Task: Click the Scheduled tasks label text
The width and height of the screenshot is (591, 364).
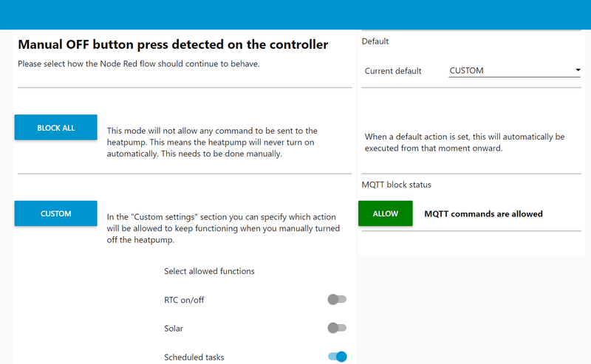Action: [194, 357]
